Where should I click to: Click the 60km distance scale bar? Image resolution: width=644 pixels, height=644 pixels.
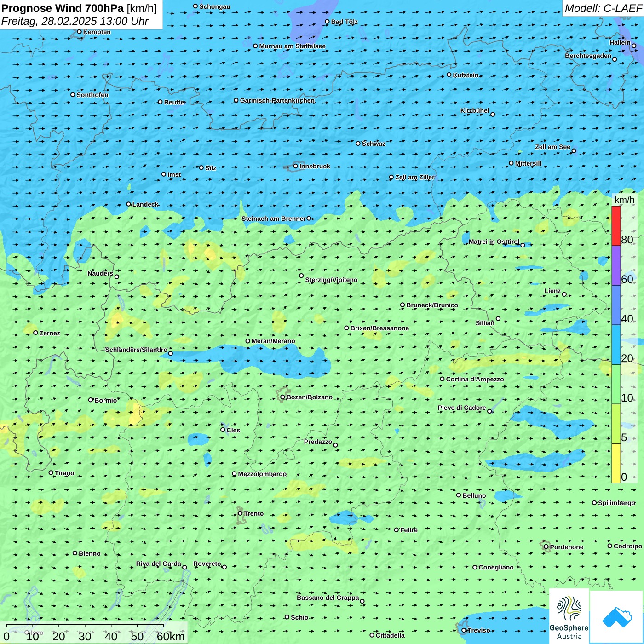click(x=85, y=626)
